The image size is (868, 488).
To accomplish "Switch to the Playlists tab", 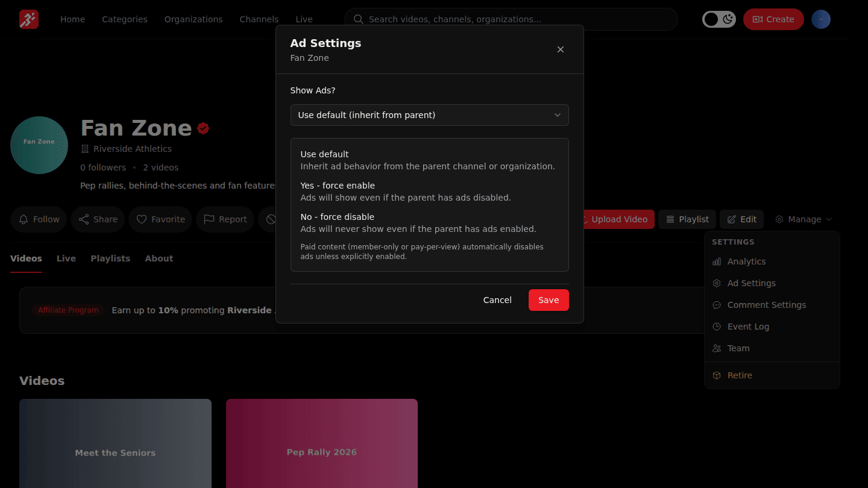I will pyautogui.click(x=110, y=258).
